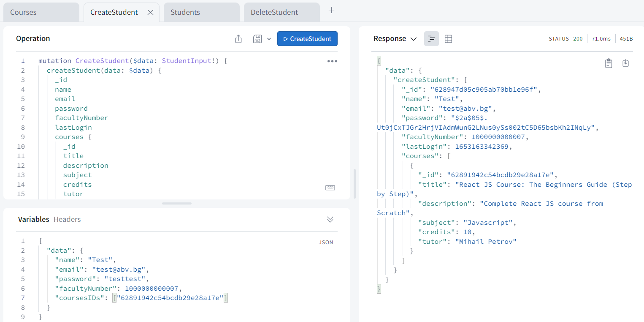
Task: Click the panel resize handle
Action: point(177,203)
